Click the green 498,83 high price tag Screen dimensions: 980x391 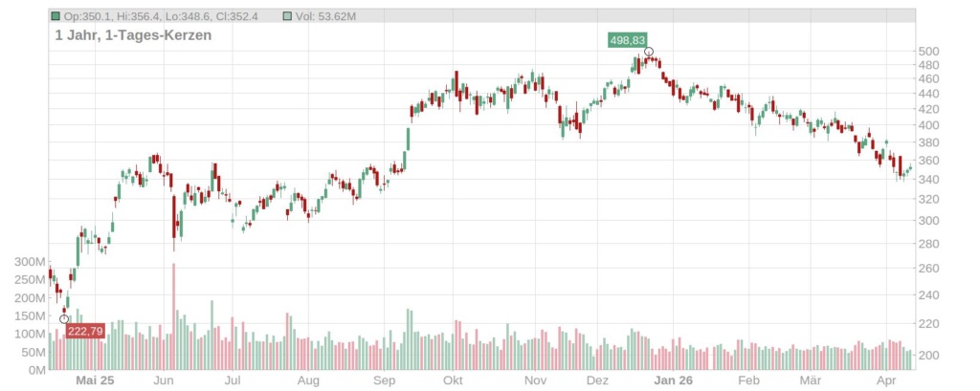tap(627, 39)
